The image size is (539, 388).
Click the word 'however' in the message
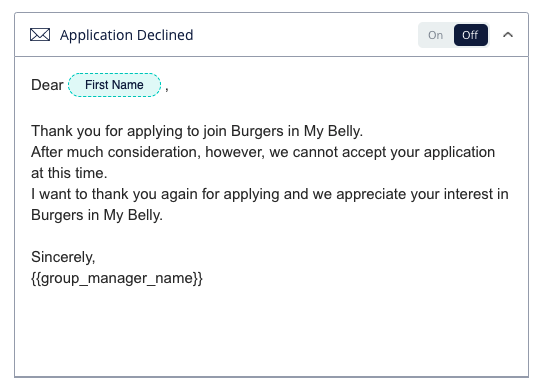tap(235, 152)
